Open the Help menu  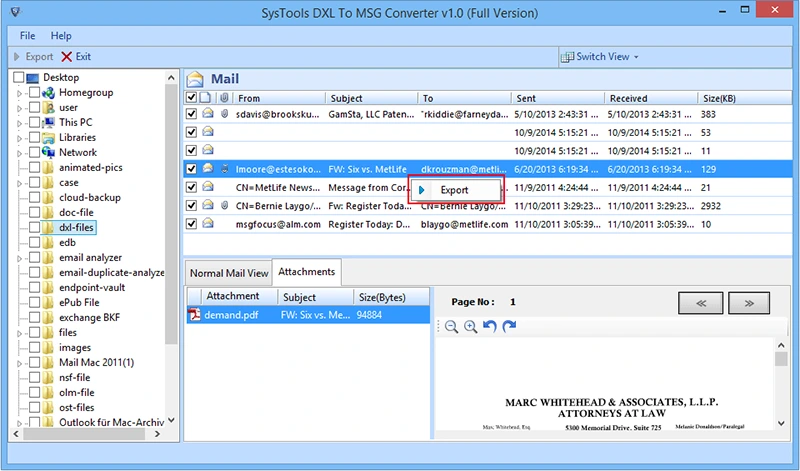point(61,36)
